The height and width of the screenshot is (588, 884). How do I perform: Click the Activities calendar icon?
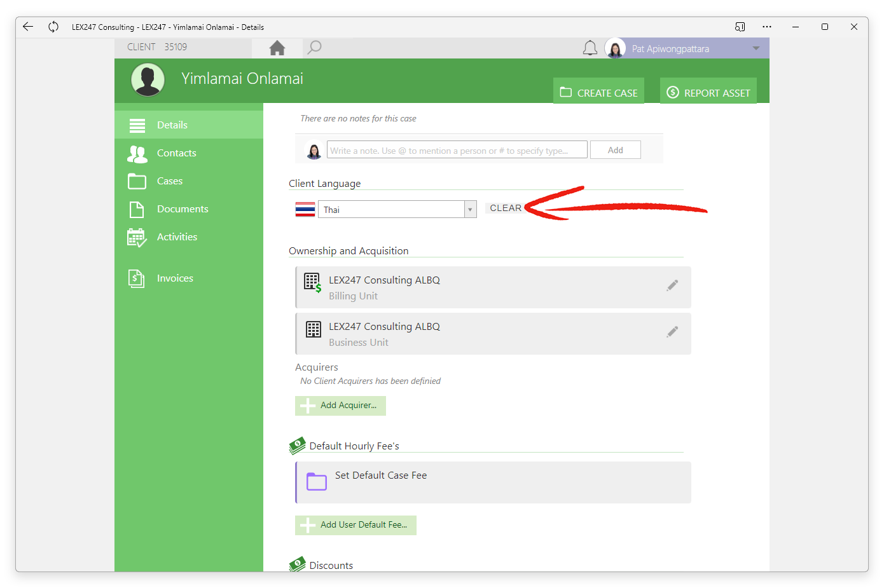coord(137,238)
